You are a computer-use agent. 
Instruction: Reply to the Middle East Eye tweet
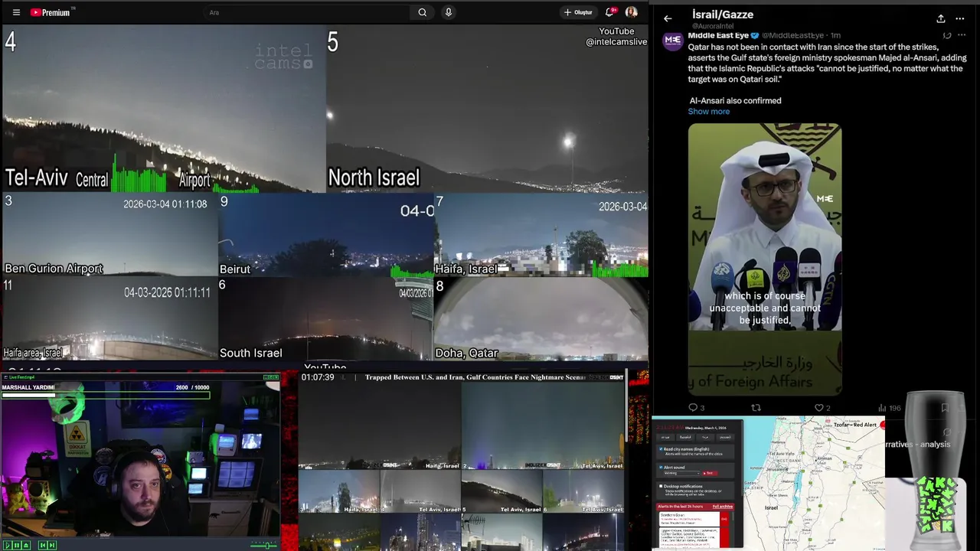(x=696, y=408)
